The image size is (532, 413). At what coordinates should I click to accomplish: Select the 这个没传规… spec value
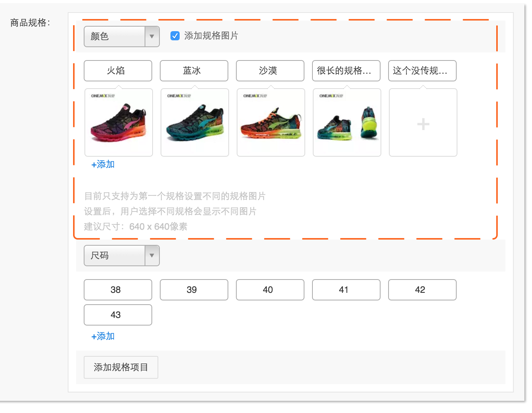pos(422,71)
